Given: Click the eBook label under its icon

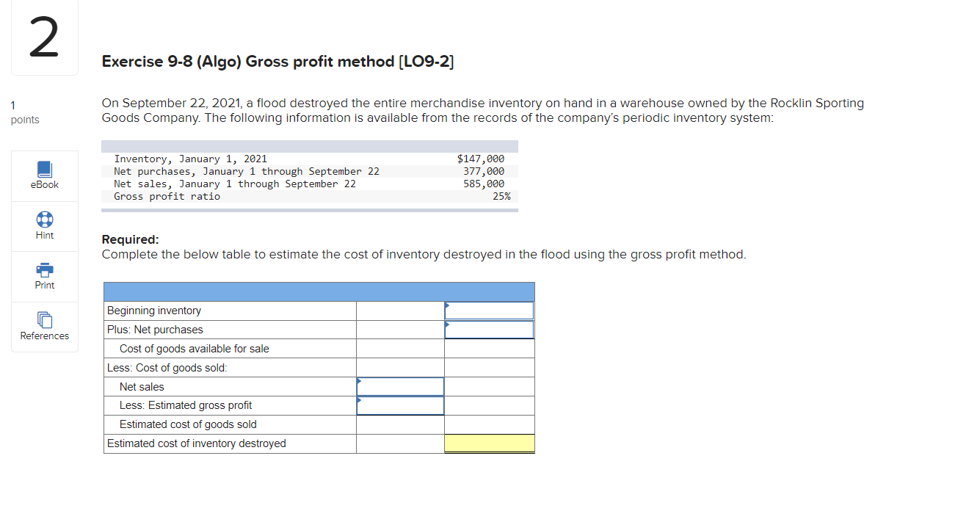Looking at the screenshot, I should click(44, 185).
